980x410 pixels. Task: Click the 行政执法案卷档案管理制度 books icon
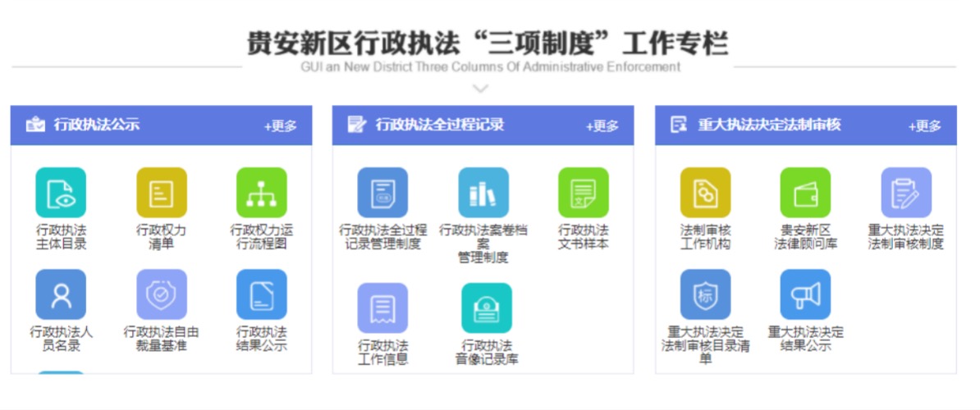click(483, 193)
